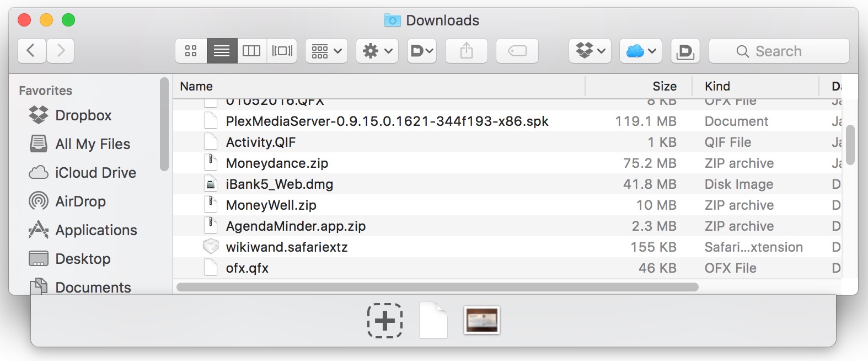Select the Activity.QIF file
Image resolution: width=868 pixels, height=361 pixels.
(507, 142)
